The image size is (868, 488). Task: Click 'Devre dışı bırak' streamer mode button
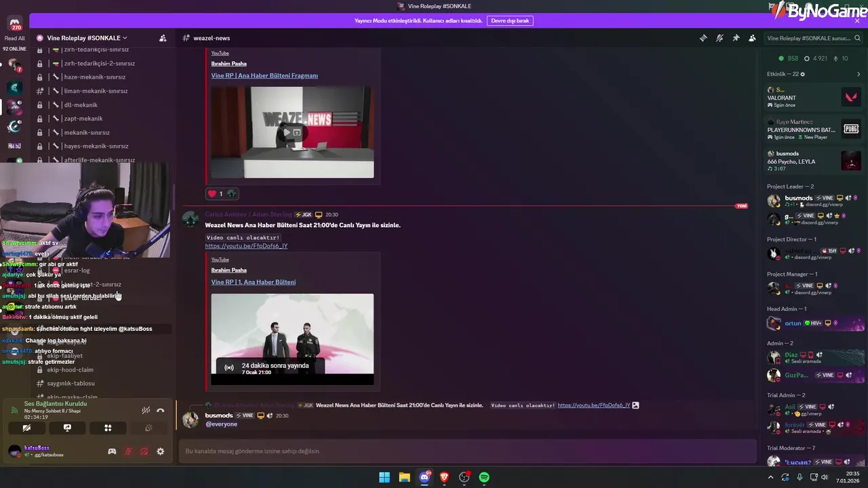pos(510,20)
